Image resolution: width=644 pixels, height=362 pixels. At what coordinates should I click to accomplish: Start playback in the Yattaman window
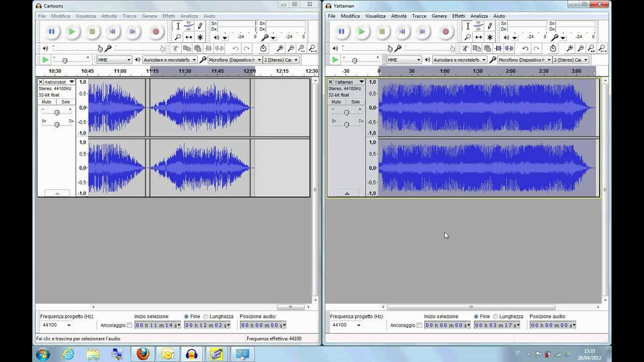362,31
